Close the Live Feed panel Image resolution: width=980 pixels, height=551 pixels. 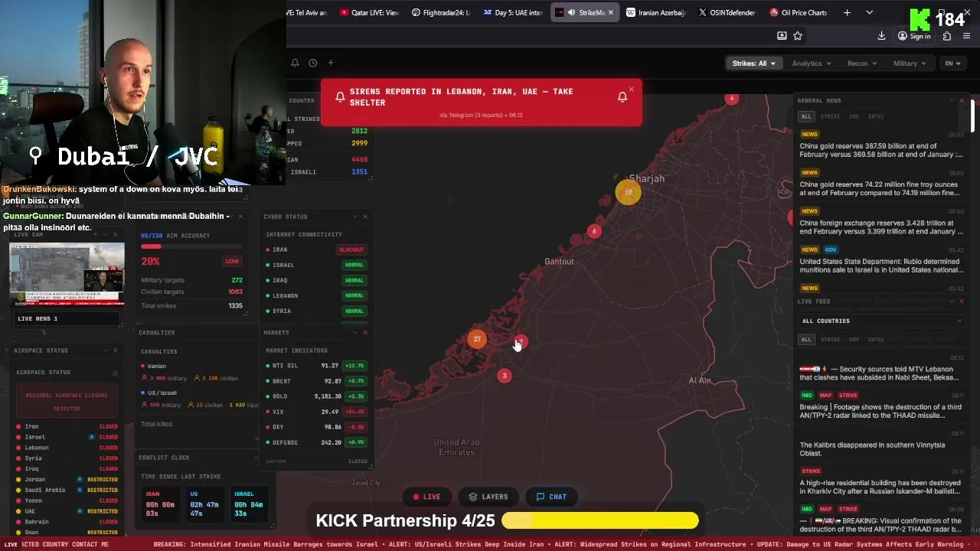pos(962,302)
